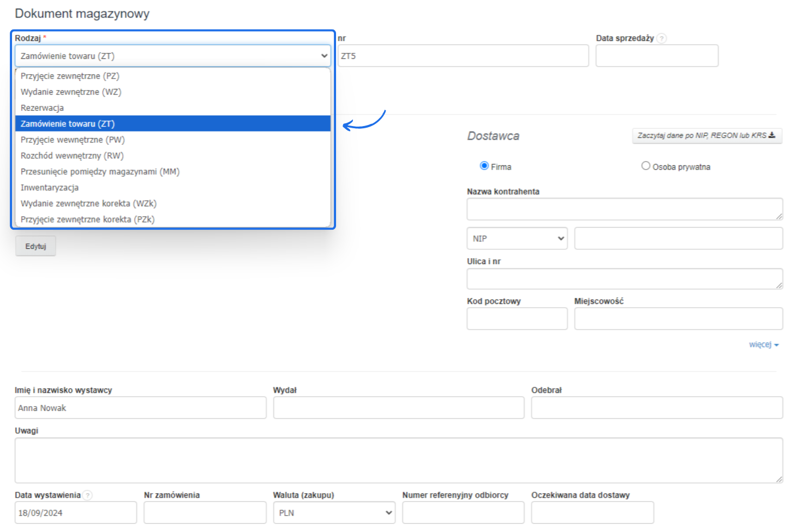Open the Waluta (zakupu) PLN dropdown
This screenshot has width=797, height=532.
coord(334,513)
